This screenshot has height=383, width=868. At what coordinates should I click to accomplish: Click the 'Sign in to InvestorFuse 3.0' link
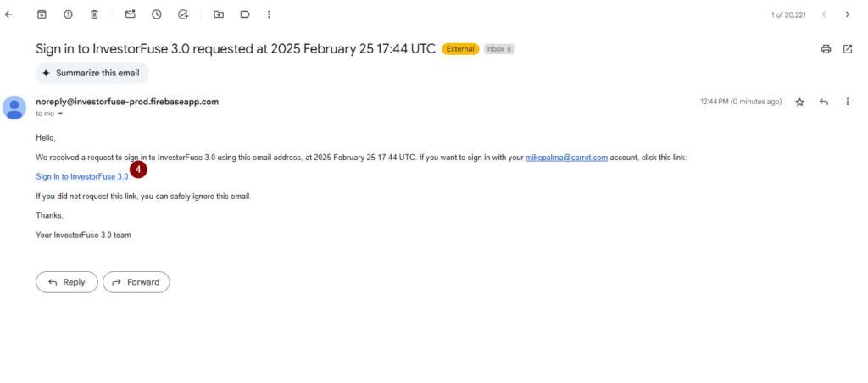pyautogui.click(x=82, y=176)
